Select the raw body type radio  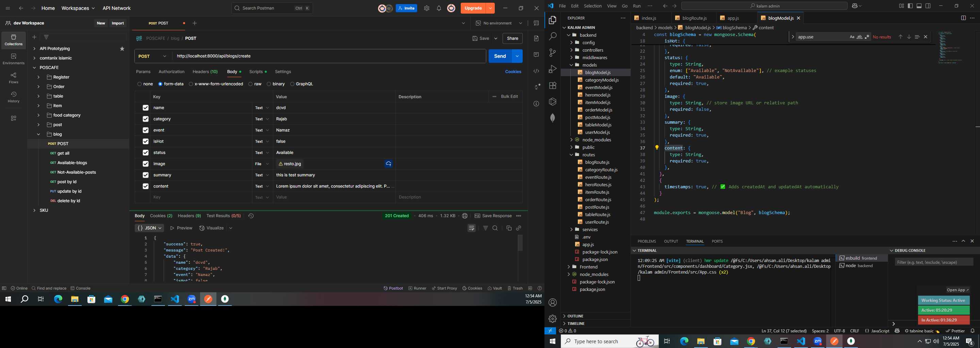(x=250, y=84)
